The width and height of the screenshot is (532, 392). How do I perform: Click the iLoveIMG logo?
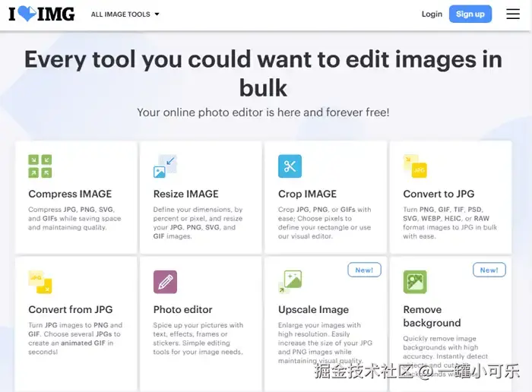click(x=41, y=14)
